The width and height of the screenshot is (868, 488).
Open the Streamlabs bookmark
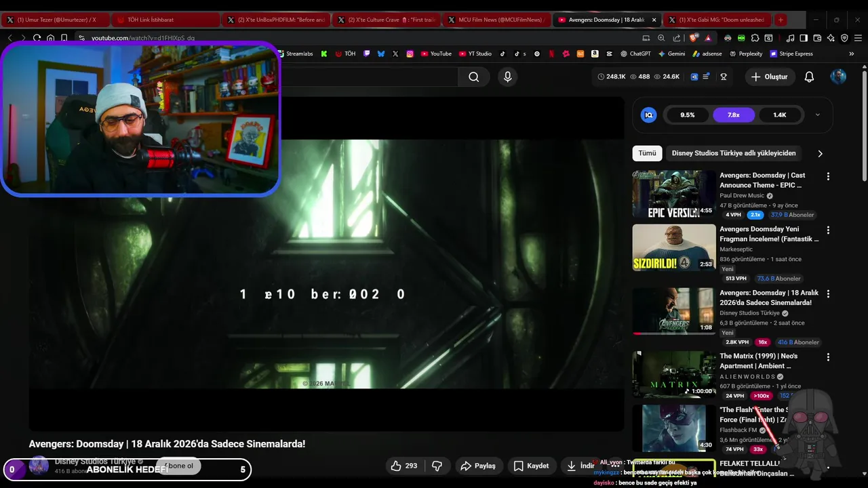[x=296, y=54]
